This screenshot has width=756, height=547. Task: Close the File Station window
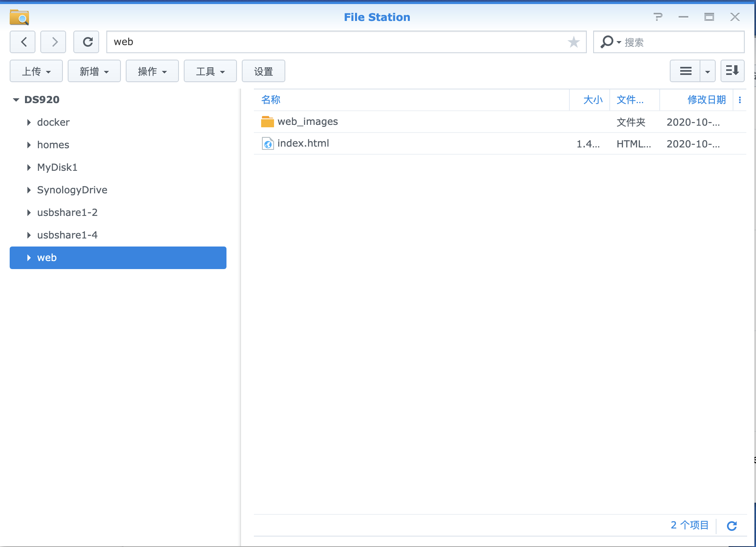(735, 17)
